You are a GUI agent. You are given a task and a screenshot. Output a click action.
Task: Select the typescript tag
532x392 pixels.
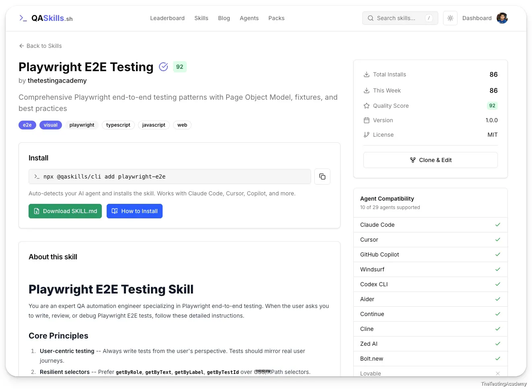[x=118, y=125]
